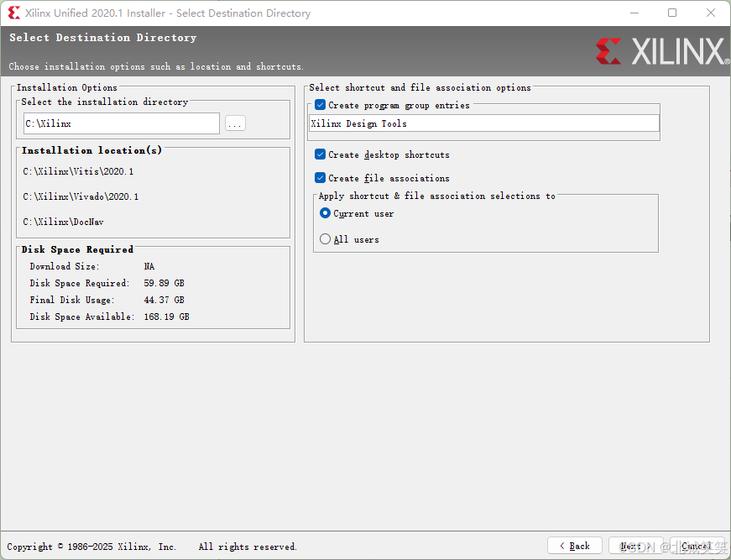Click the XILINX logo in header
The height and width of the screenshot is (560, 731).
tap(662, 51)
